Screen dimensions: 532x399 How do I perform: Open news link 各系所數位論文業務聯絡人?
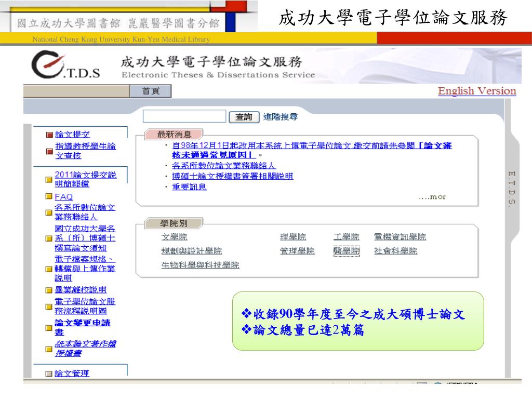223,166
